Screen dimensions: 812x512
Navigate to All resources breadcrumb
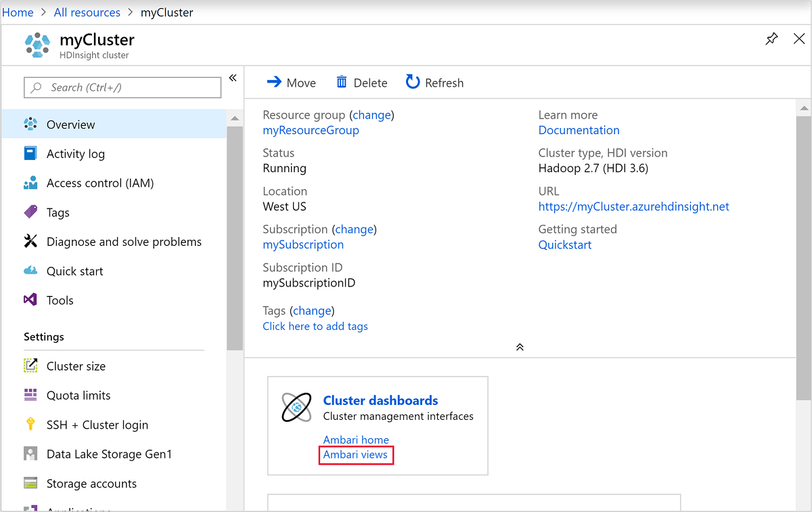click(x=87, y=12)
